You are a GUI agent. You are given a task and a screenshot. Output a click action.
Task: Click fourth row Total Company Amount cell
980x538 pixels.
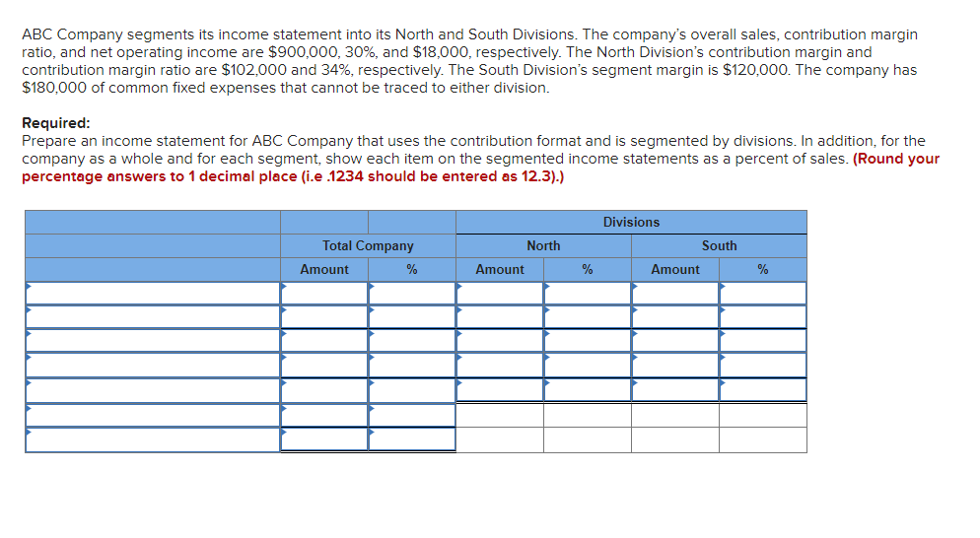324,365
